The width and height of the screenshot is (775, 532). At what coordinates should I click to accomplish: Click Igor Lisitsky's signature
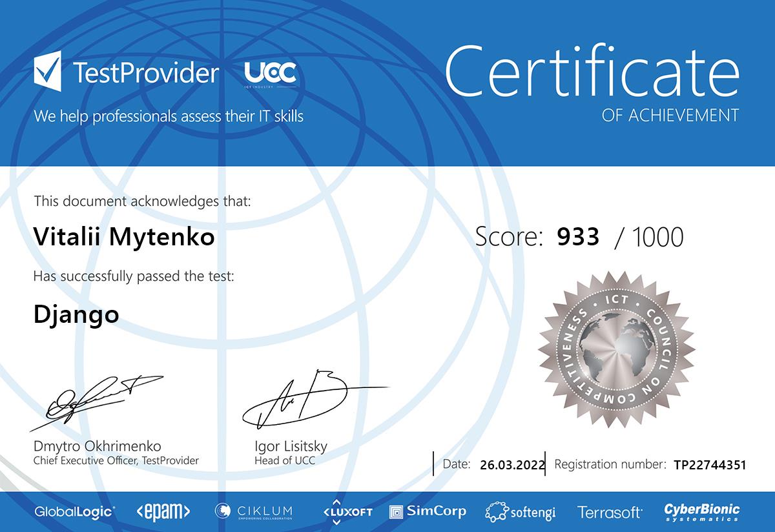click(304, 400)
